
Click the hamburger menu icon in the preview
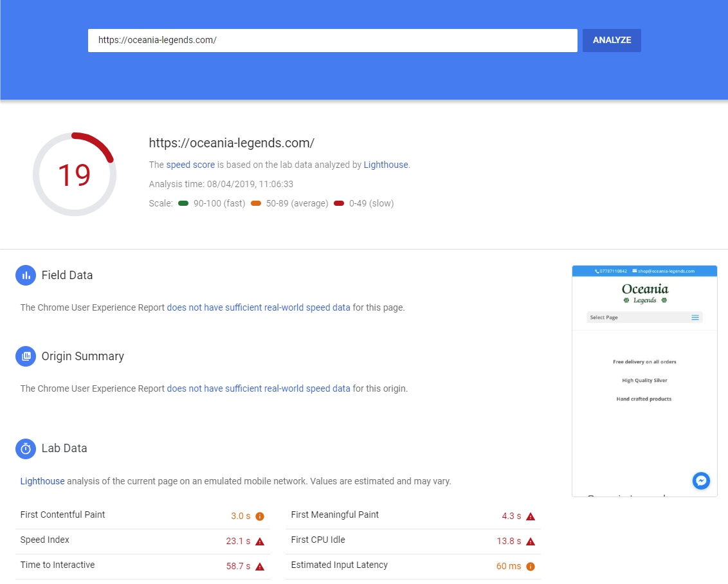click(x=695, y=318)
